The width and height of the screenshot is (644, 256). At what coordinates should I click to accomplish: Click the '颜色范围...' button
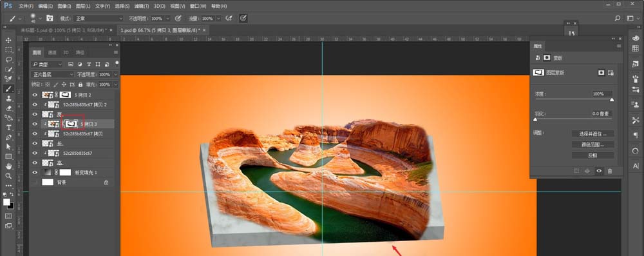coord(592,144)
